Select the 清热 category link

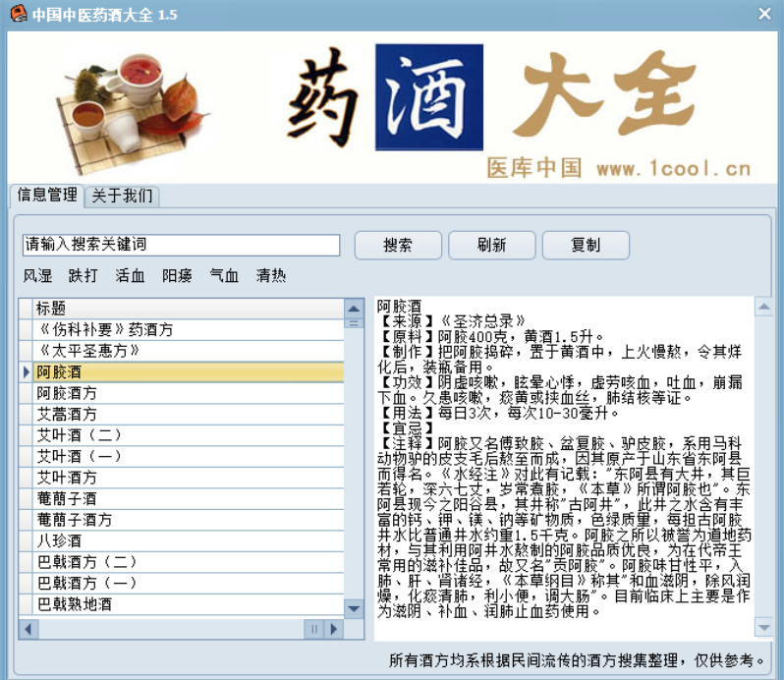[271, 276]
